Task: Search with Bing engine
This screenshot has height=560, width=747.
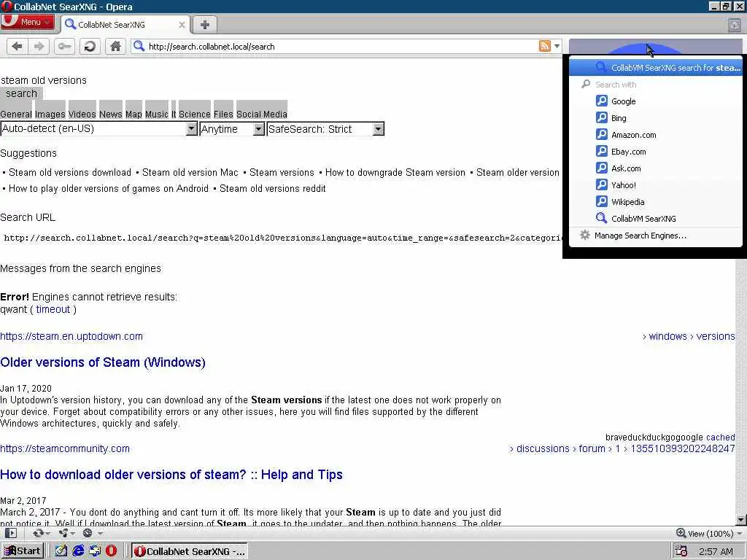Action: 656,117
